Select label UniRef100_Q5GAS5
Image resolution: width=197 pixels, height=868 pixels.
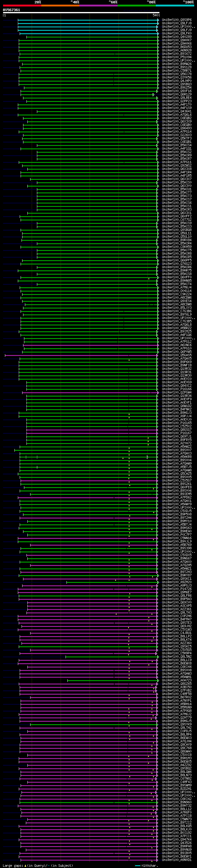[x=177, y=355]
